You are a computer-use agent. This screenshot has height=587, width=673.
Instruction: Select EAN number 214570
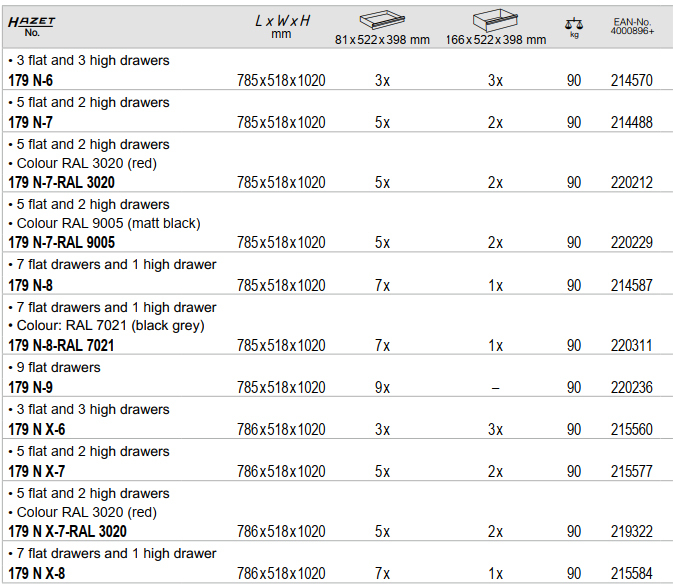(631, 80)
